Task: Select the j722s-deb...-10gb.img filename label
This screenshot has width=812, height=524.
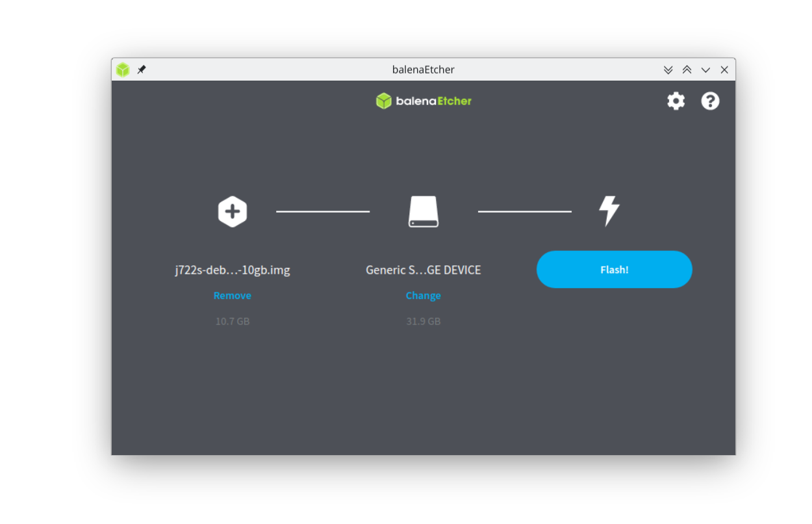Action: click(232, 269)
